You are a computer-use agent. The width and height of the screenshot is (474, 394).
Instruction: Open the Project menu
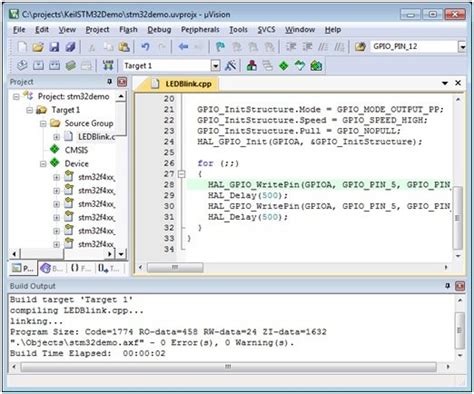[97, 30]
